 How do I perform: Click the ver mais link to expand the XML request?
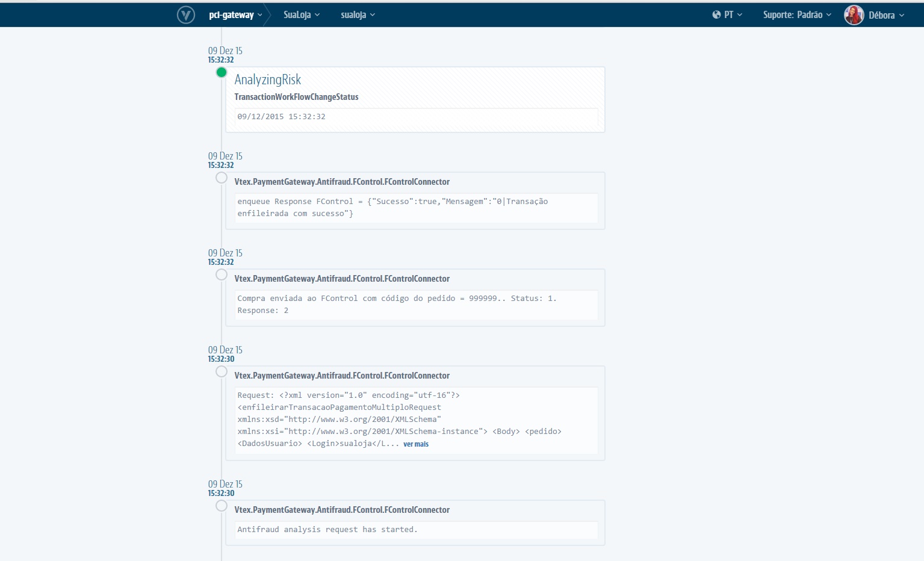click(x=415, y=444)
